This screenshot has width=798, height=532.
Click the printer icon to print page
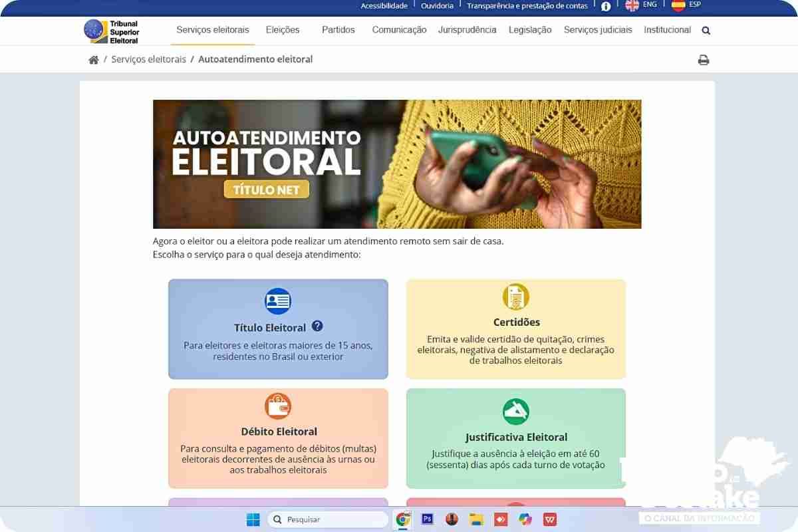tap(704, 60)
